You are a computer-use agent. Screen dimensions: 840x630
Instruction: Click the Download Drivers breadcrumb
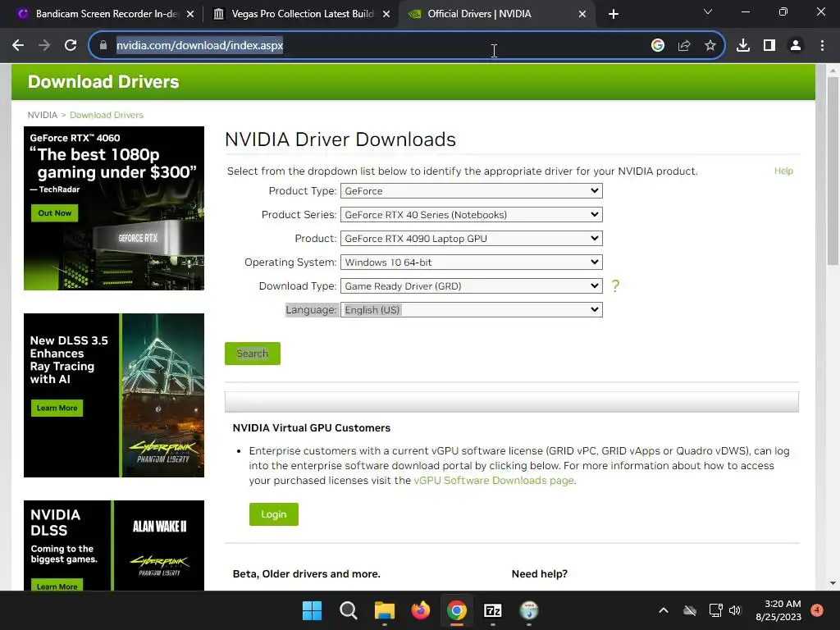(107, 115)
